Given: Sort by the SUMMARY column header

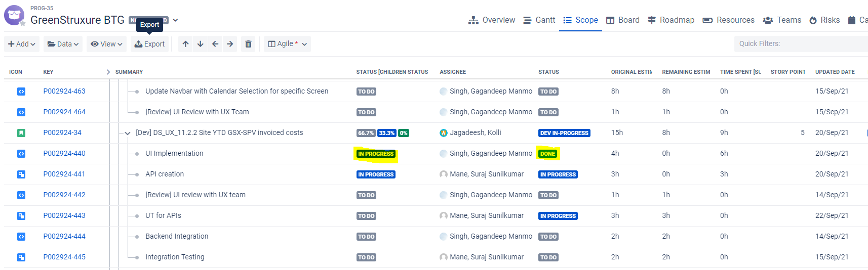Looking at the screenshot, I should tap(129, 72).
